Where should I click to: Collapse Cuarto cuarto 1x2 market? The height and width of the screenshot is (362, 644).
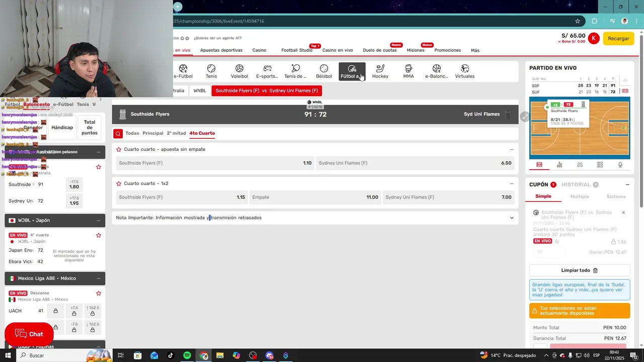click(x=512, y=184)
